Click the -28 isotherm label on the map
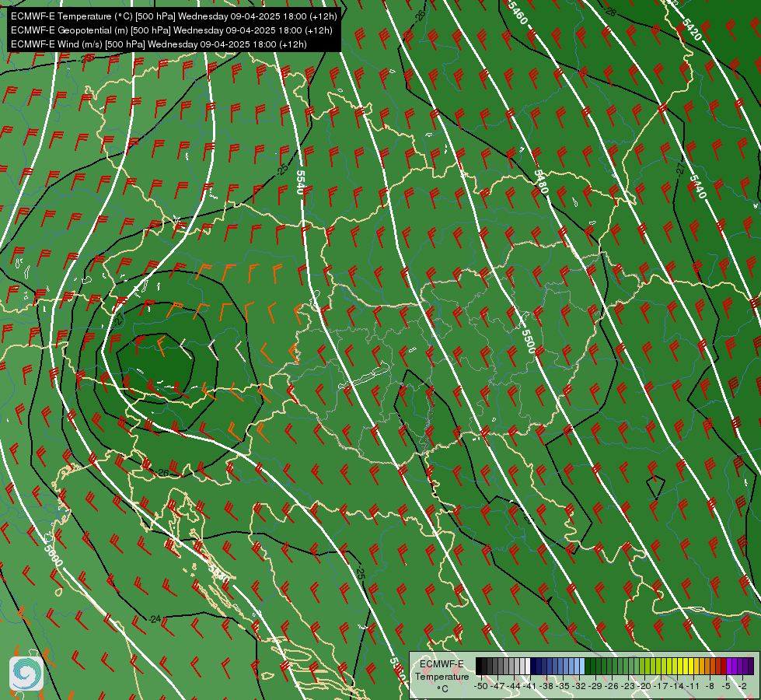Screen dimensions: 761x700 point(610,12)
